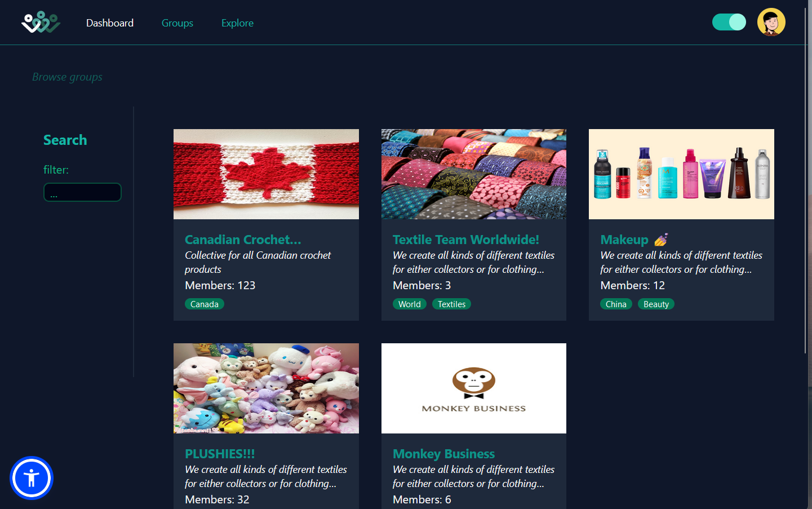
Task: Click the app logo in the navbar
Action: pos(41,23)
